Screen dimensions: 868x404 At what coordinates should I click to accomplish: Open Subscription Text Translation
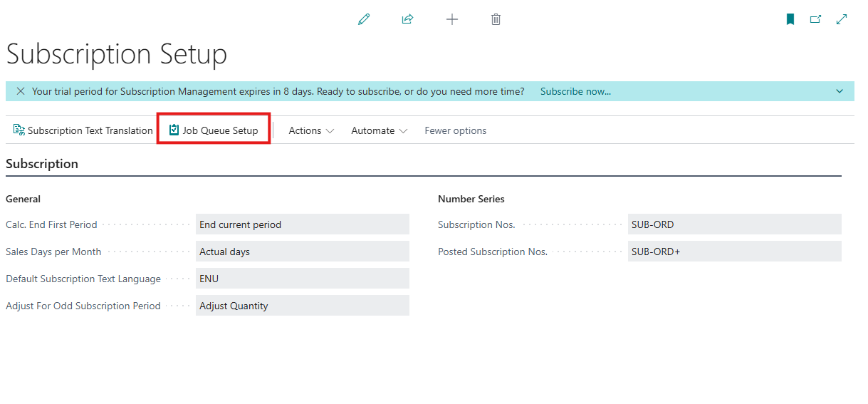pyautogui.click(x=83, y=130)
